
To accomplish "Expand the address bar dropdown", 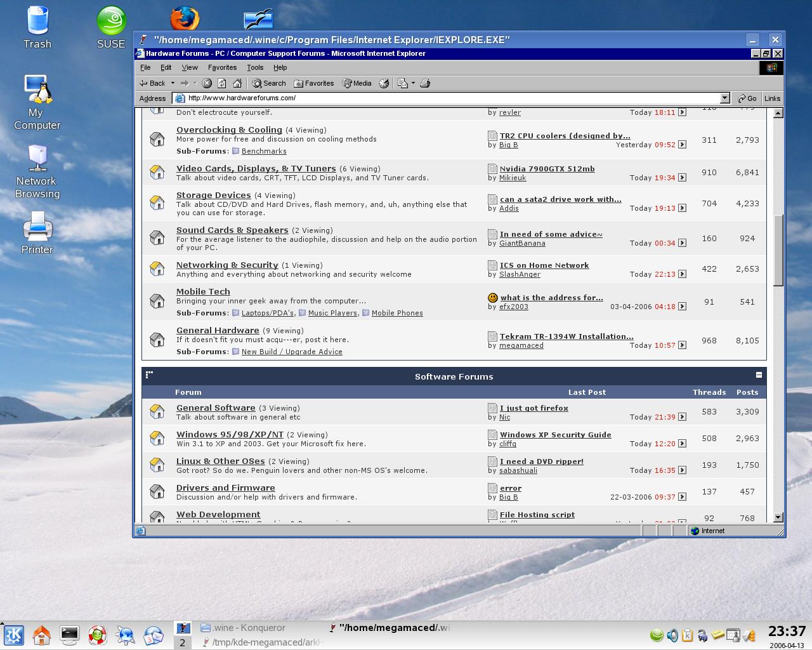I will (x=724, y=98).
